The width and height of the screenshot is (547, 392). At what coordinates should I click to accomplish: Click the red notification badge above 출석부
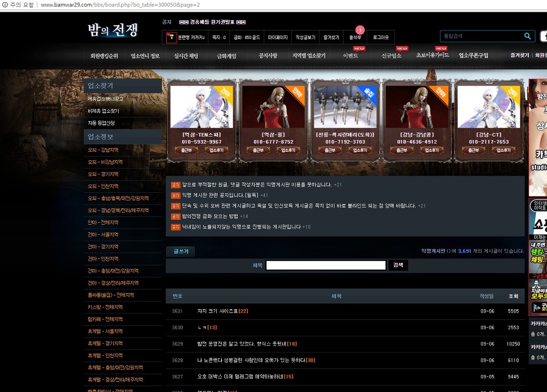point(360,30)
